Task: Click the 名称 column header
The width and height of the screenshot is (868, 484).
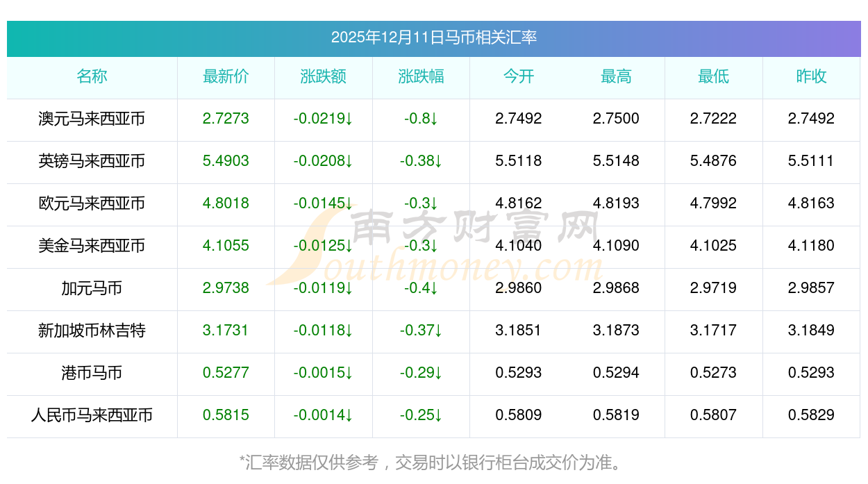Action: [x=92, y=76]
